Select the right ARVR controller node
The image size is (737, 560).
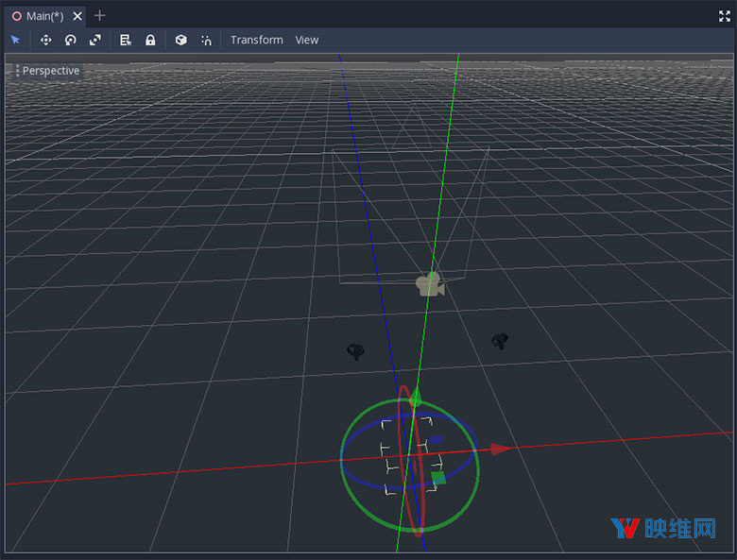pos(500,340)
